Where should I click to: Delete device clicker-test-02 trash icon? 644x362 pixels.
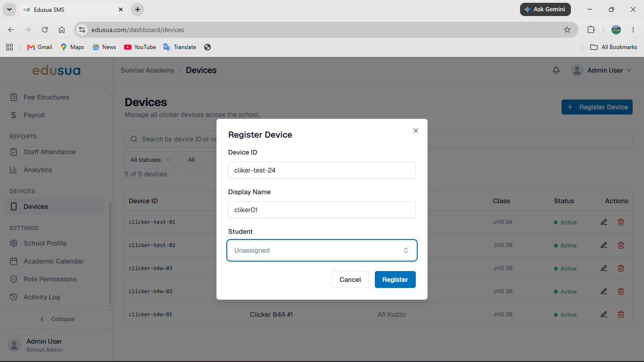(621, 245)
